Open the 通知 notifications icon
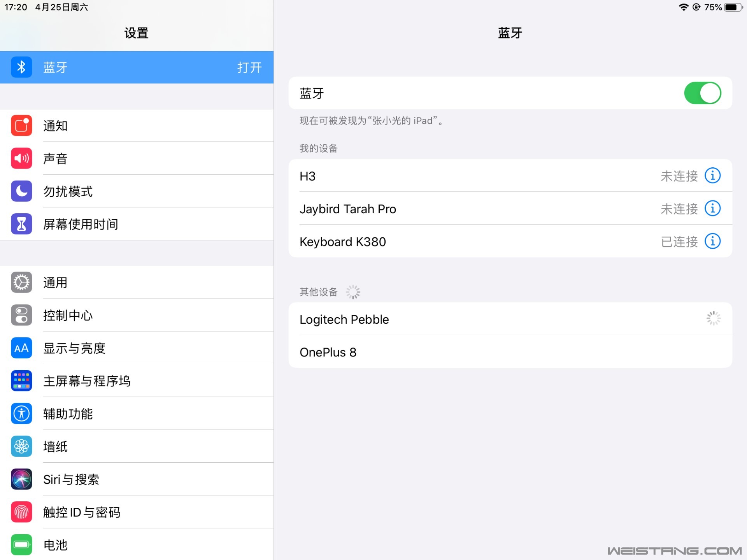This screenshot has height=560, width=747. tap(21, 125)
